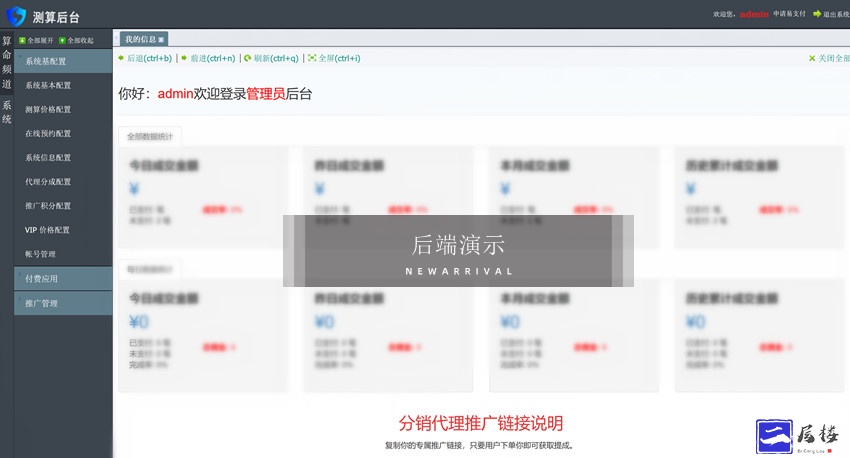Click green arrow 退出系统 logout icon
This screenshot has height=458, width=850.
coord(816,14)
